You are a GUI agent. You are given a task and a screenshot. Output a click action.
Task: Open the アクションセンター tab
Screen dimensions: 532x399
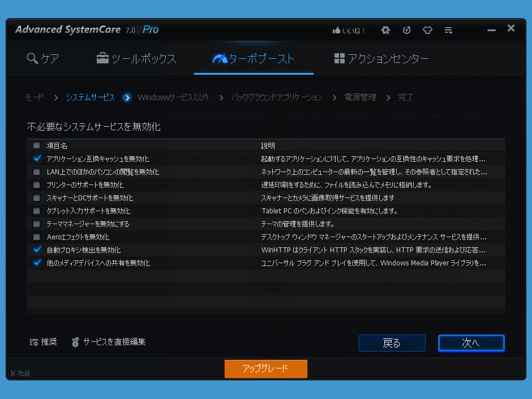pyautogui.click(x=381, y=58)
